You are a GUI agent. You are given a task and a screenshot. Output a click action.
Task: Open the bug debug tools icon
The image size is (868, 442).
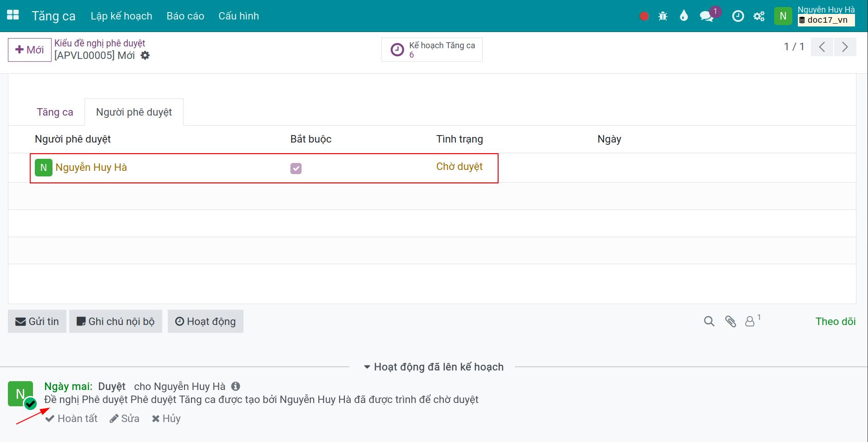click(663, 16)
